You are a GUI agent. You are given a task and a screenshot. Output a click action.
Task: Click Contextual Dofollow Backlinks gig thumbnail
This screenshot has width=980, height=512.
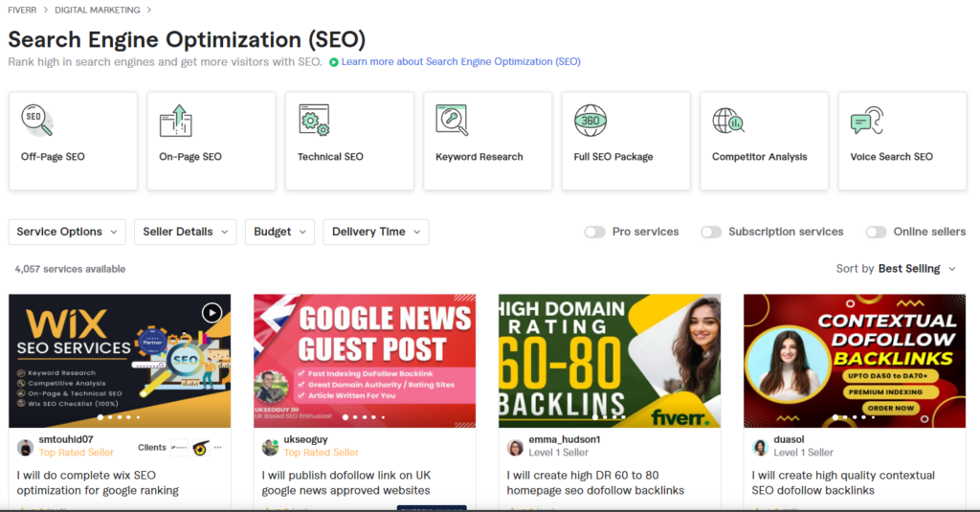click(x=855, y=361)
